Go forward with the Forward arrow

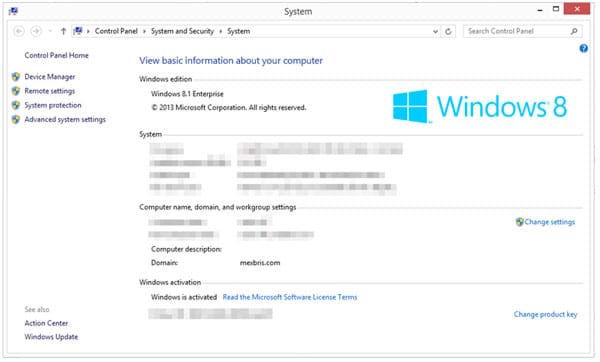[36, 31]
